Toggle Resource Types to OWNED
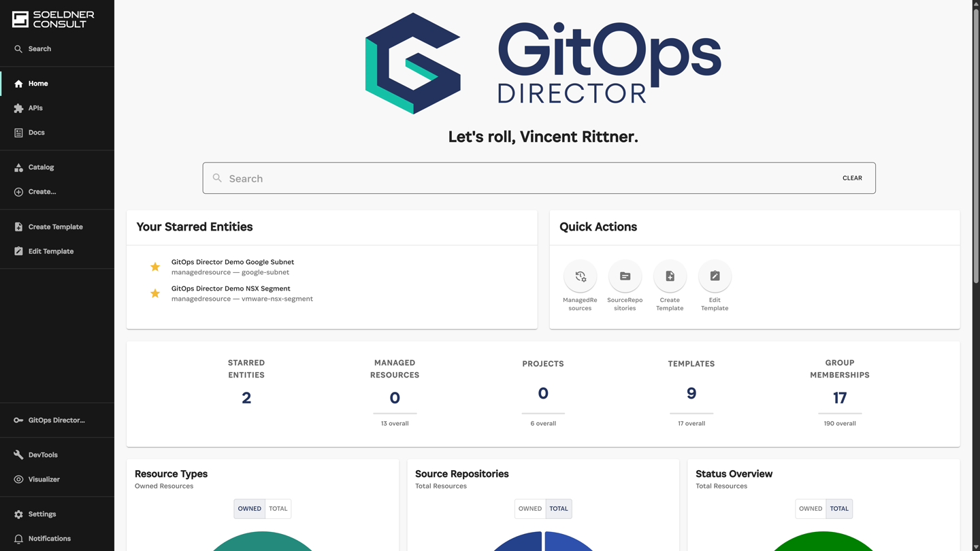980x551 pixels. [x=249, y=509]
